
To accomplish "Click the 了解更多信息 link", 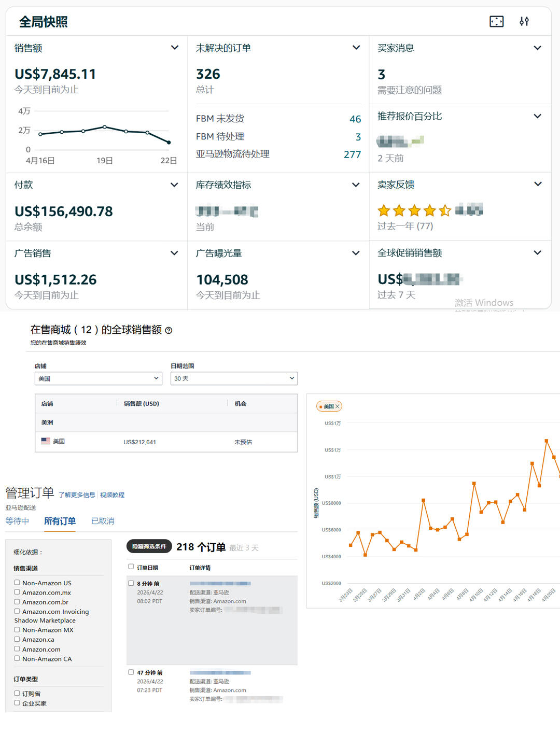I will click(77, 495).
